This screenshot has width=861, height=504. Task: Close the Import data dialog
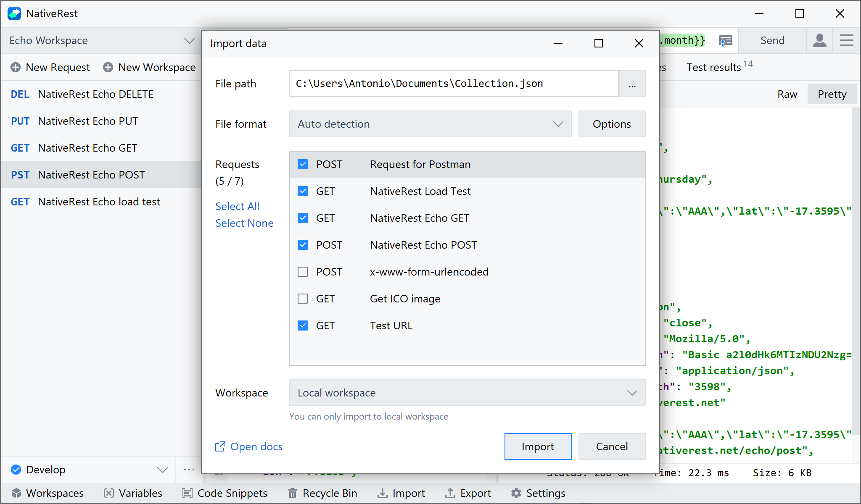pos(639,43)
